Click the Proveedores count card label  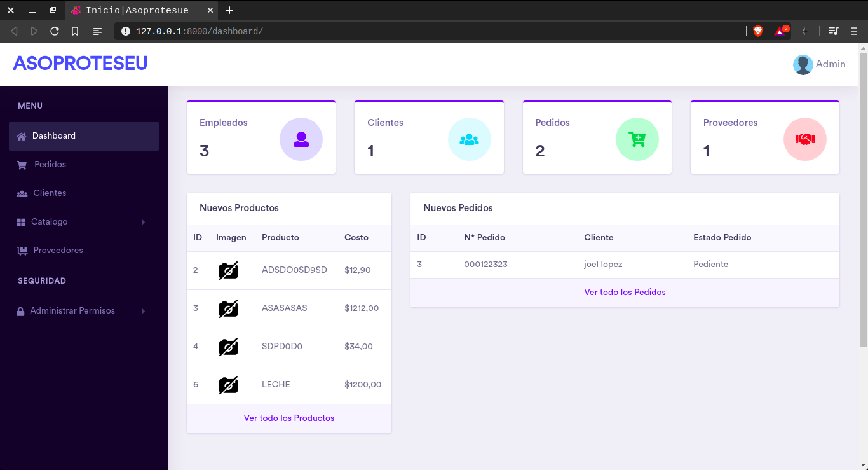(x=731, y=123)
